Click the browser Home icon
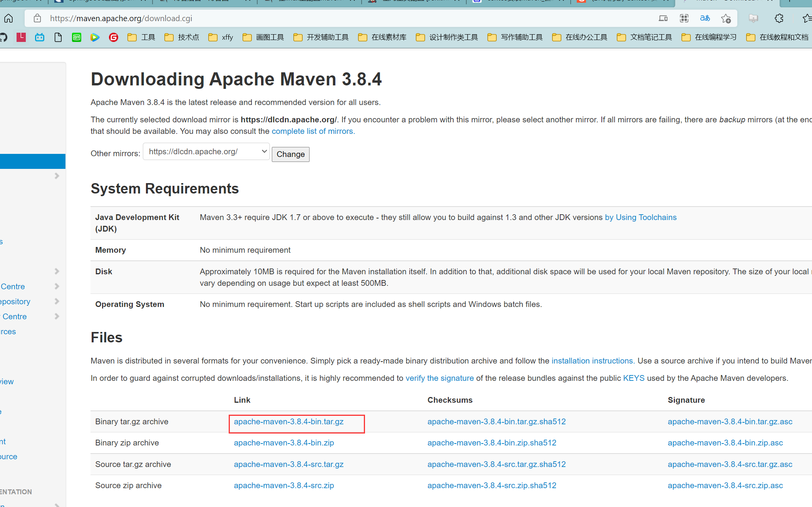 (x=8, y=18)
